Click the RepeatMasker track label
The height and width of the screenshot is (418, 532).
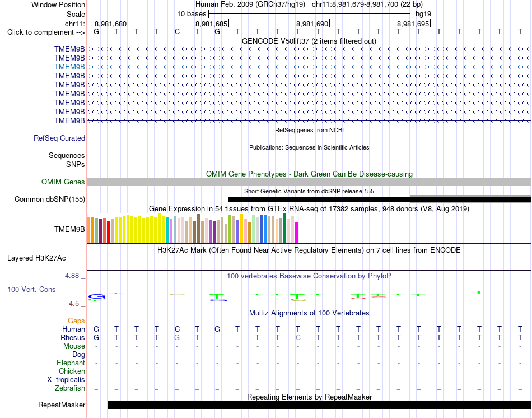(62, 405)
